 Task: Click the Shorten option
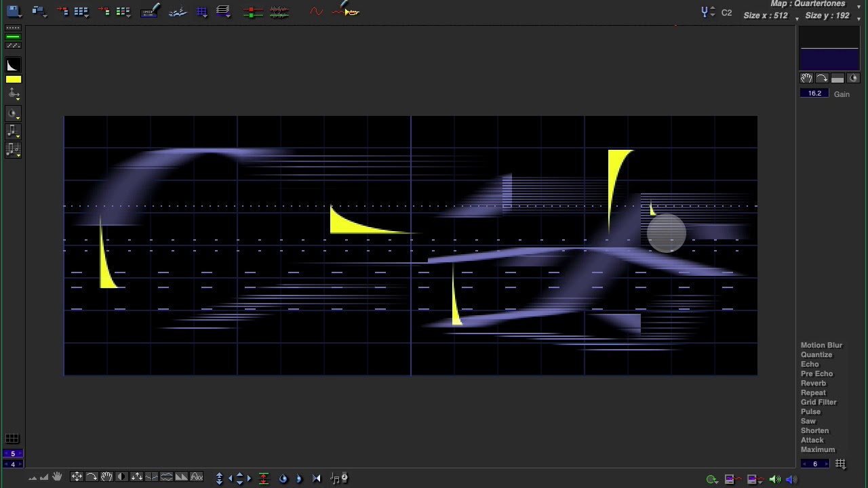point(814,430)
